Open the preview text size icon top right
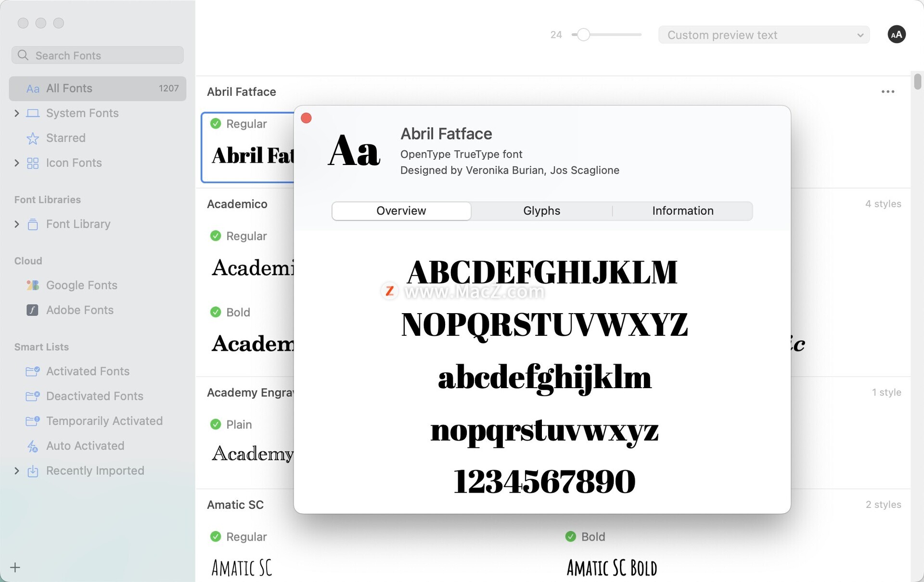924x582 pixels. coord(896,34)
